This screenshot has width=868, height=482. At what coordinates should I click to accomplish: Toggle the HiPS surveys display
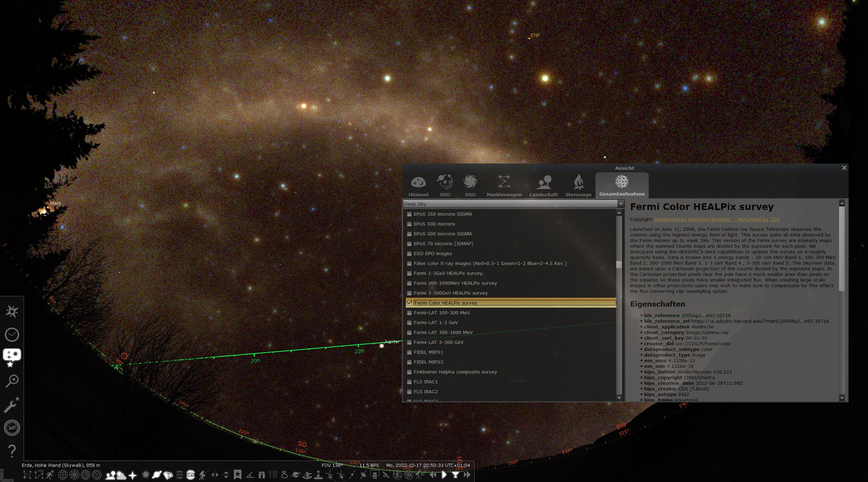191,475
